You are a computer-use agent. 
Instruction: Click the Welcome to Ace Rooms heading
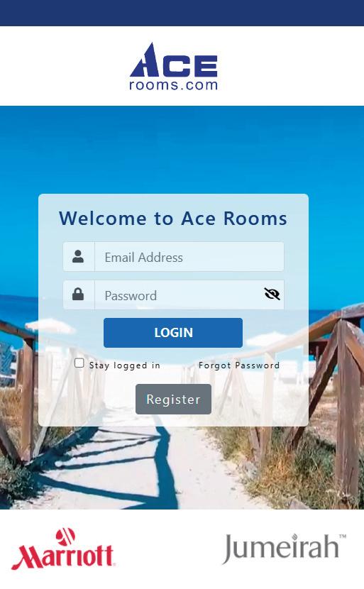(x=173, y=219)
